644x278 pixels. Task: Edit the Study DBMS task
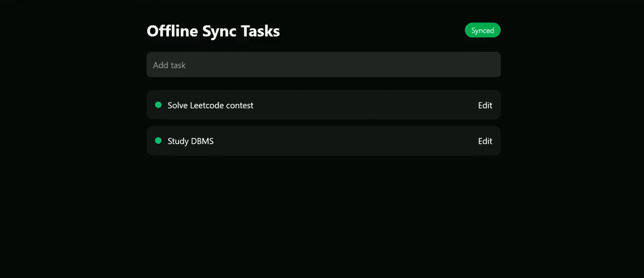(x=485, y=141)
